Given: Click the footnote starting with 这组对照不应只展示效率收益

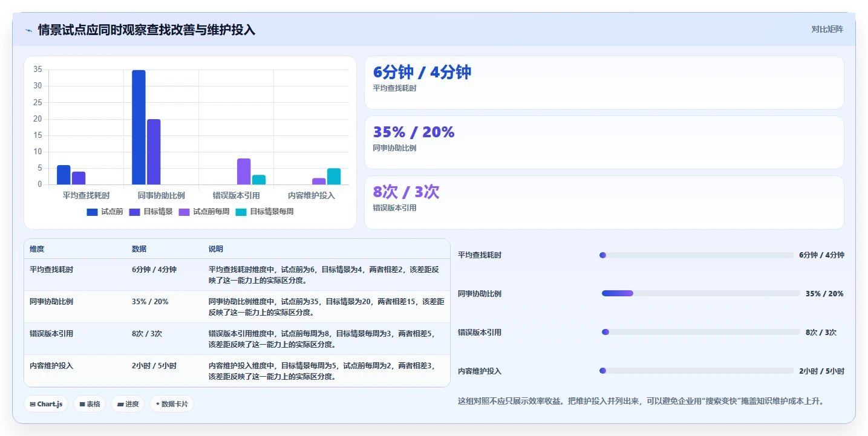Looking at the screenshot, I should (x=641, y=401).
